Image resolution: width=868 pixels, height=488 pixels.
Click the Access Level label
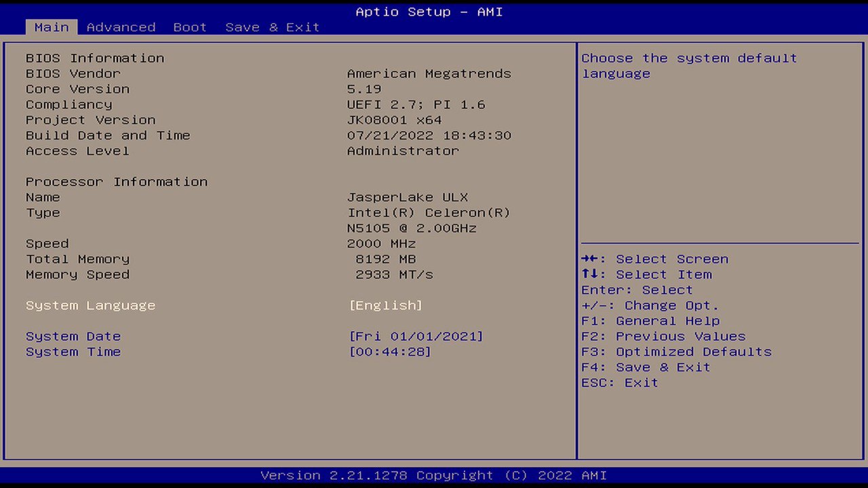pyautogui.click(x=77, y=150)
